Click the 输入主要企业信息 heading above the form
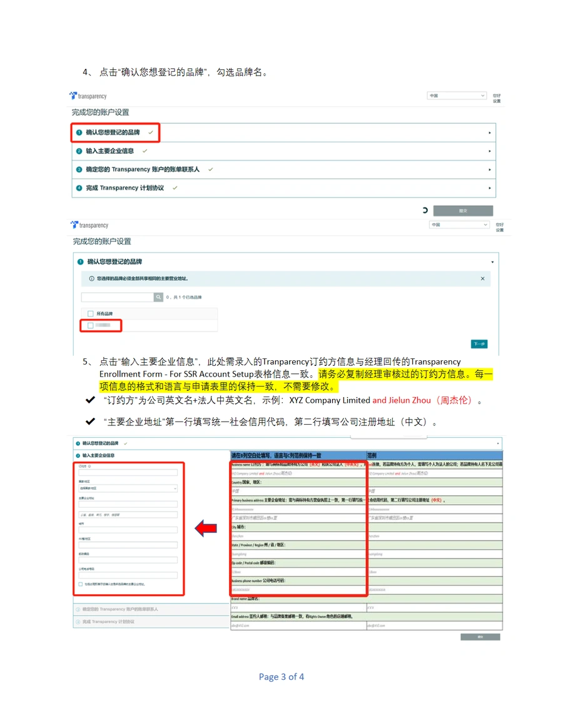The height and width of the screenshot is (728, 563). tap(98, 455)
